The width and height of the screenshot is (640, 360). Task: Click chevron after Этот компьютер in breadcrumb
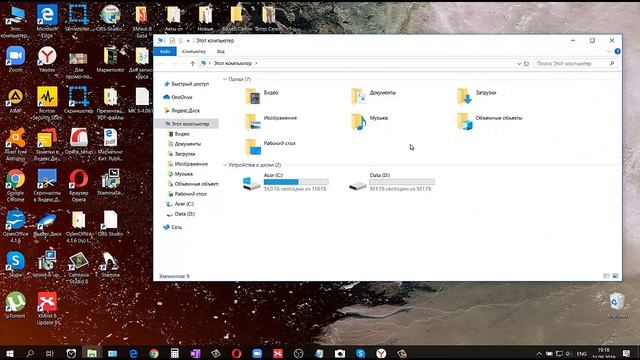[x=256, y=64]
